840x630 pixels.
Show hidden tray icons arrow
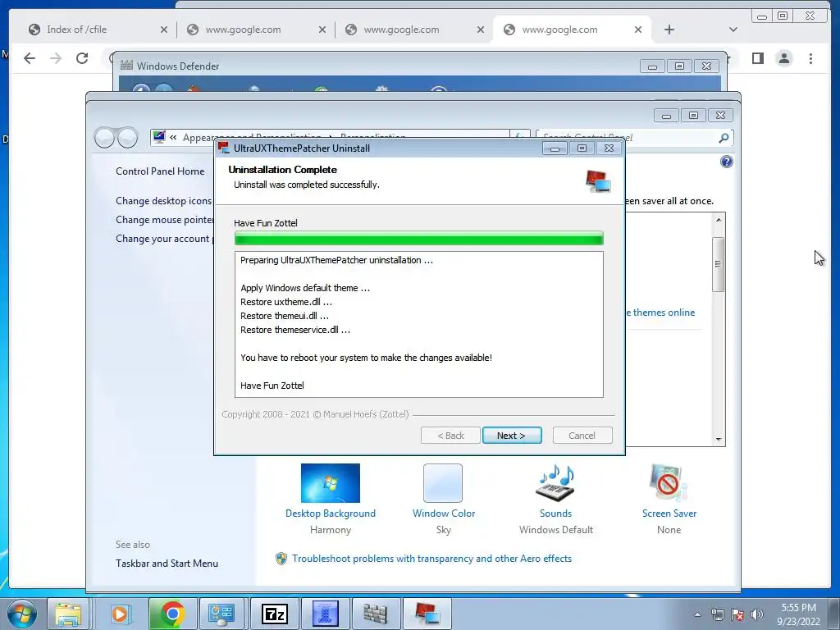pyautogui.click(x=697, y=614)
